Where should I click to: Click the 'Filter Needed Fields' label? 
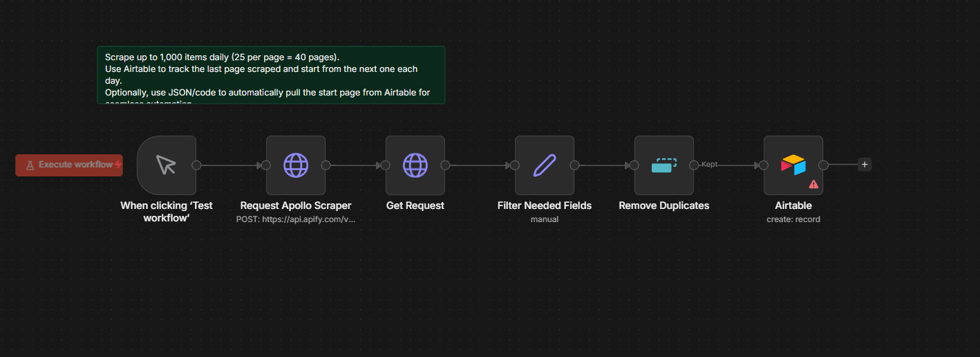545,205
